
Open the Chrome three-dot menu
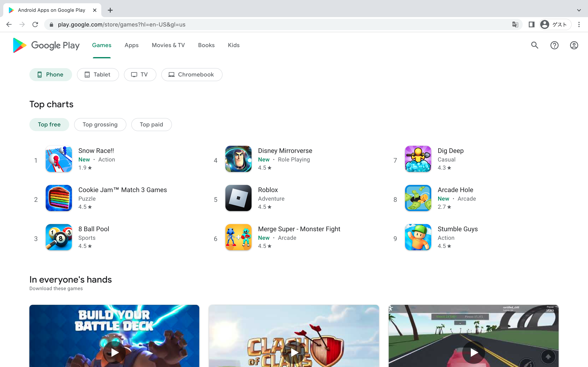(x=579, y=24)
